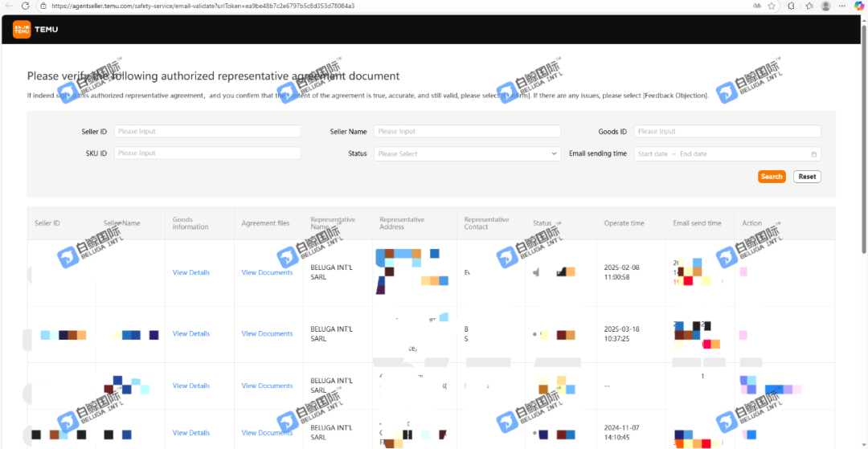Open the translate page icon in address bar
This screenshot has height=449, width=868.
coord(757,6)
